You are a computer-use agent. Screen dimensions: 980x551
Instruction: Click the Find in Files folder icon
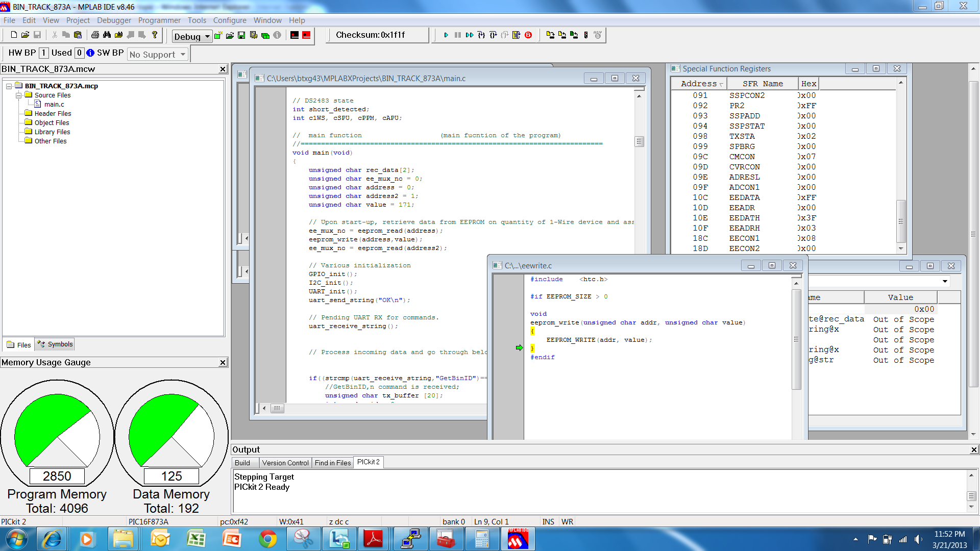(118, 35)
